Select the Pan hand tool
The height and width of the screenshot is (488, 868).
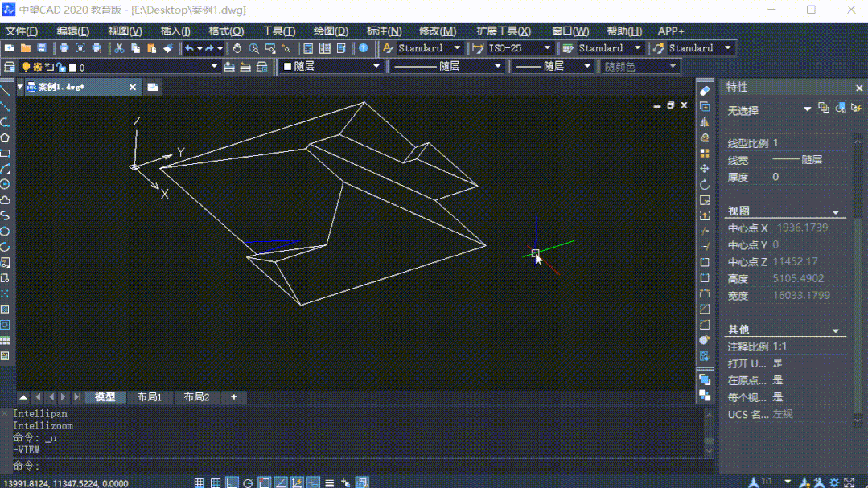coord(237,49)
